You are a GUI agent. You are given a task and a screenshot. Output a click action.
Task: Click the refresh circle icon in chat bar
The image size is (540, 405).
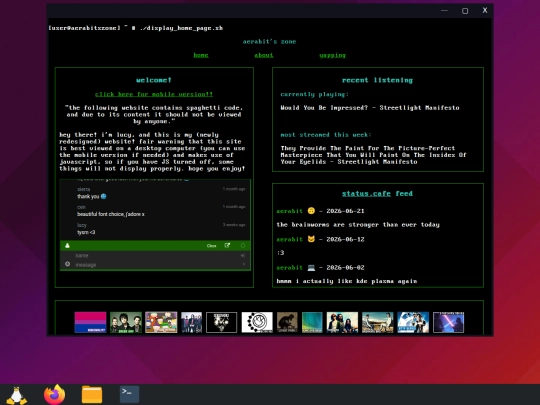[243, 246]
